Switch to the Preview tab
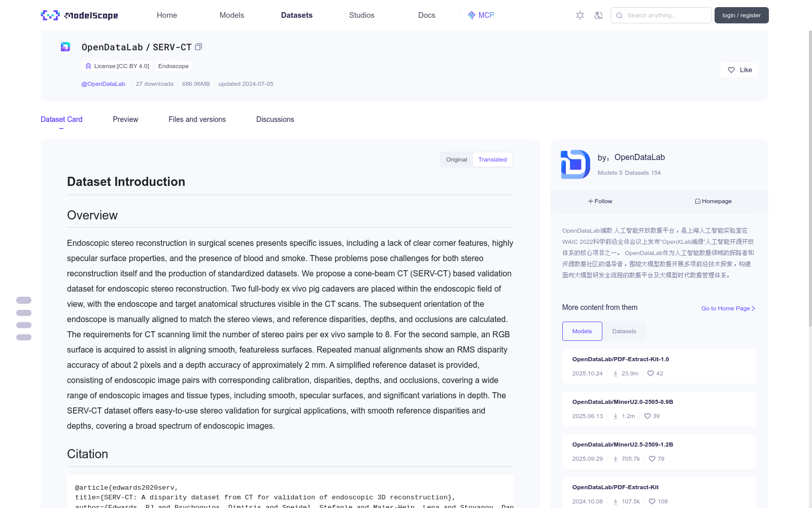 125,119
